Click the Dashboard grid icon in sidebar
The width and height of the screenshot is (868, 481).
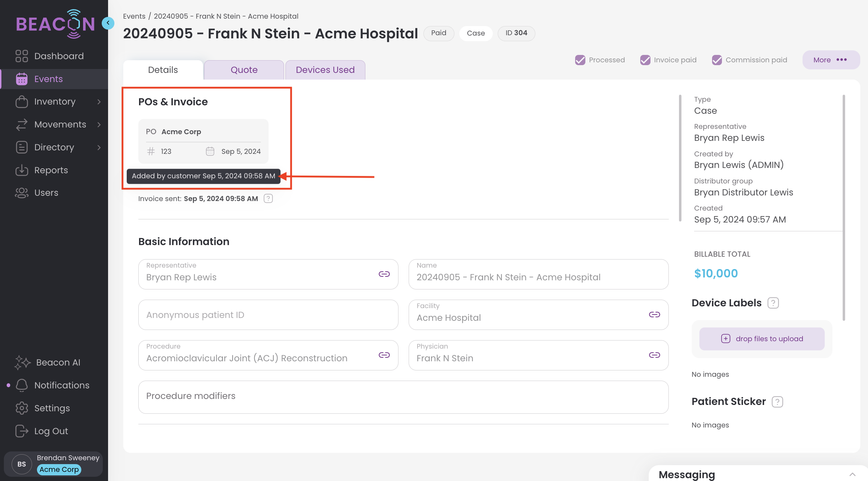coord(21,56)
